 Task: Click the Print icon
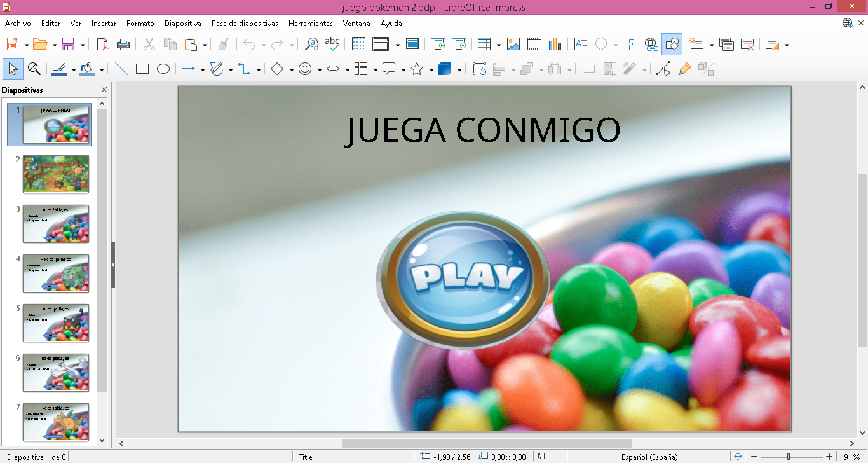pyautogui.click(x=123, y=45)
